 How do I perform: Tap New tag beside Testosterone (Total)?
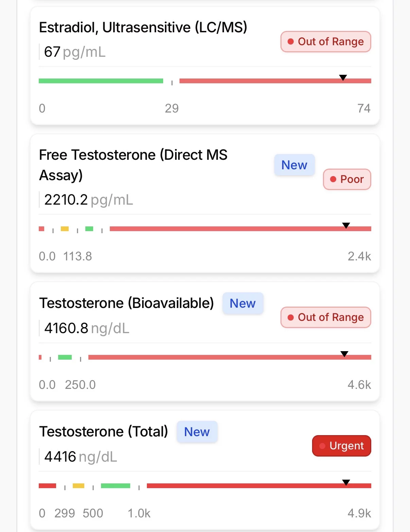tap(197, 432)
